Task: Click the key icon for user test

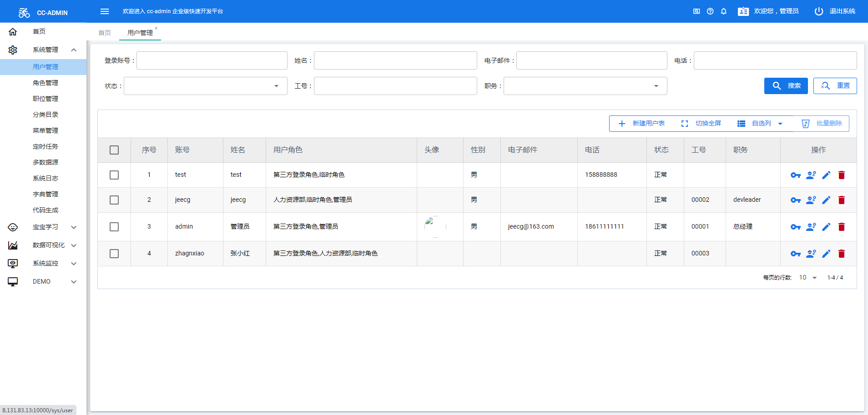Action: pyautogui.click(x=795, y=175)
